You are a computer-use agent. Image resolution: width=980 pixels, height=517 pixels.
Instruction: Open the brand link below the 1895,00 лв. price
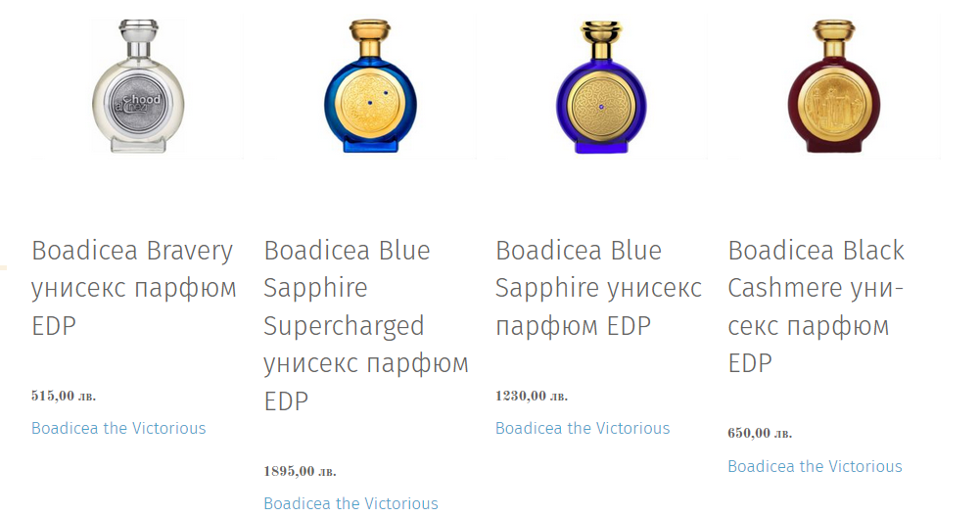point(350,503)
